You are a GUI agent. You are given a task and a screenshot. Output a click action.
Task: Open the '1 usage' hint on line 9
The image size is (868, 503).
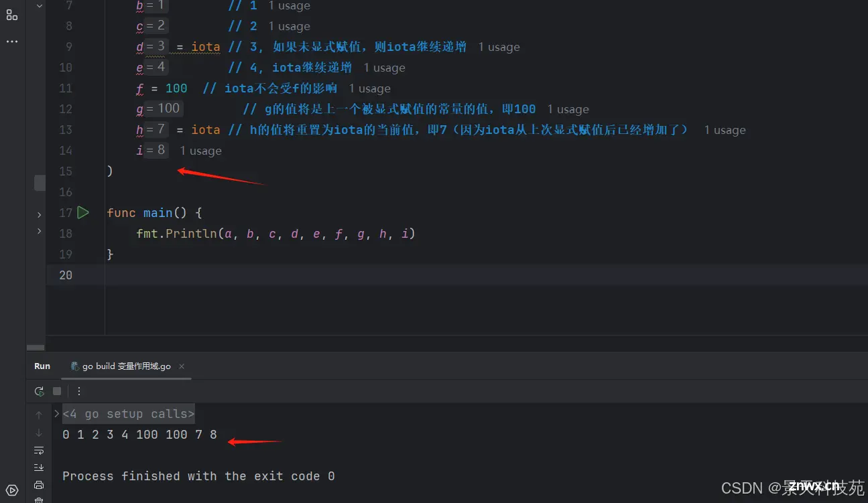point(499,47)
